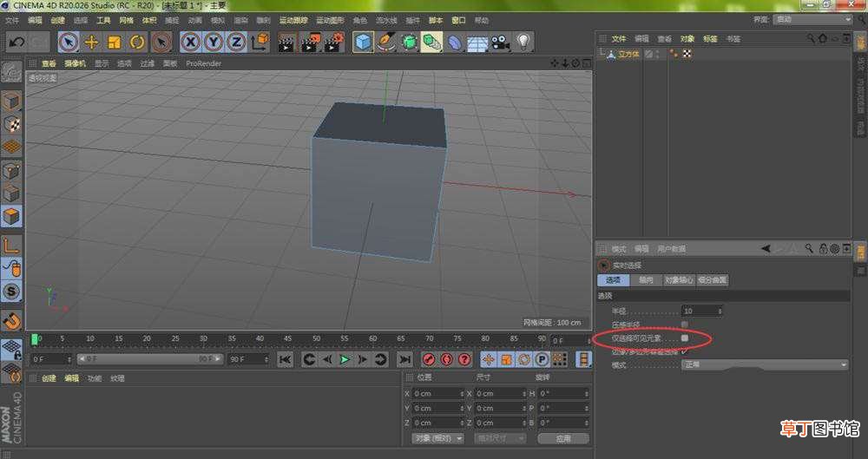Screen dimensions: 868x459
Task: Click the Subdivision Surface generator icon
Action: click(x=409, y=43)
